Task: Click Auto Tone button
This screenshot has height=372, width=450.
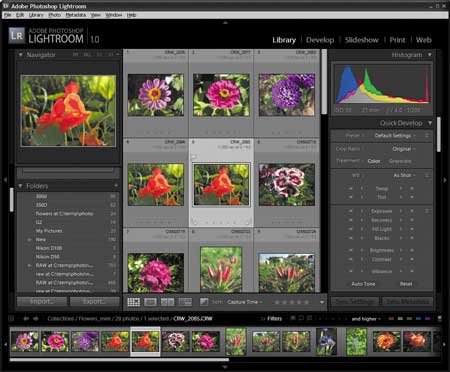Action: click(x=363, y=284)
